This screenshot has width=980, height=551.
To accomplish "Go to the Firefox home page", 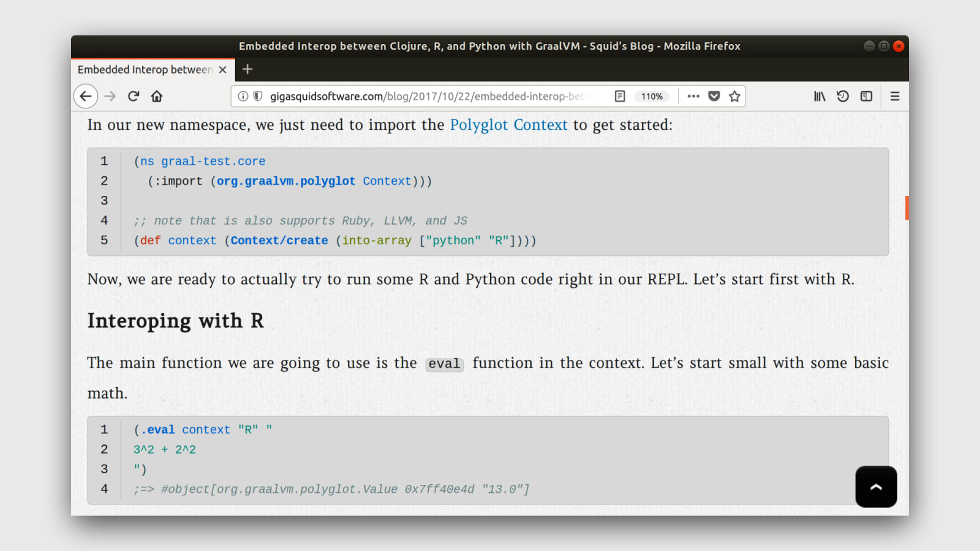I will (x=157, y=96).
